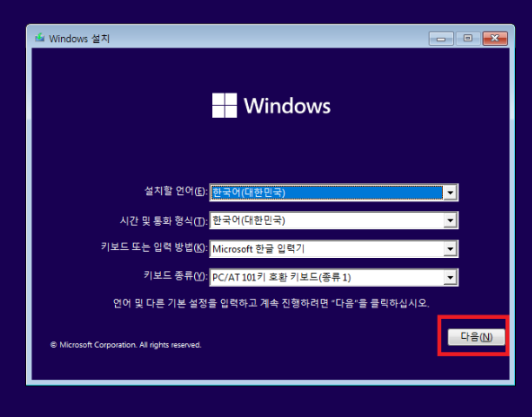The width and height of the screenshot is (532, 417).
Task: Open the 키보드 또는 입력 방법 dropdown arrow
Action: pyautogui.click(x=450, y=249)
